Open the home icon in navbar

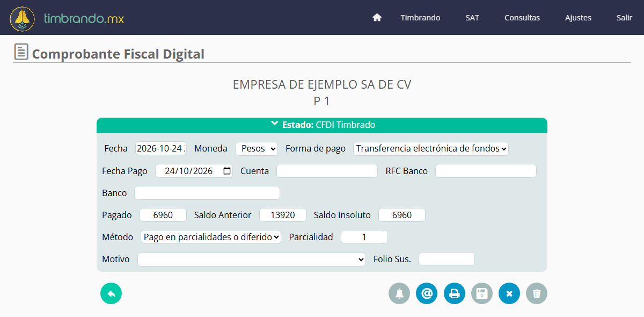pos(377,18)
